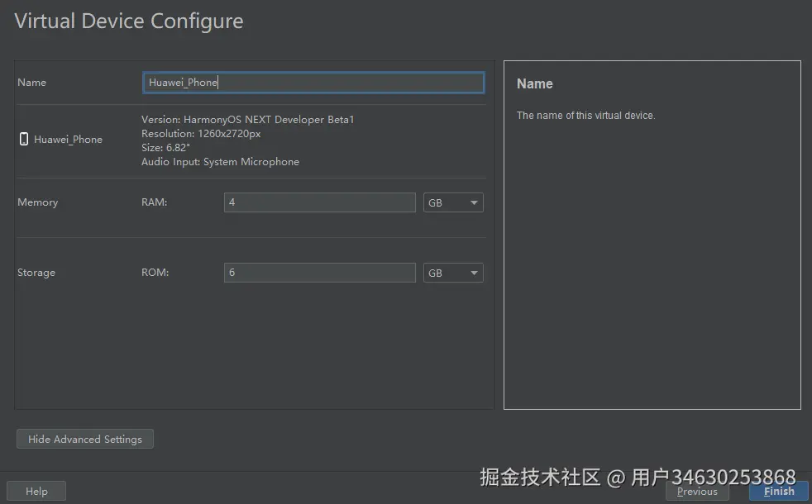Click the bold Name heading in the description panel

534,84
